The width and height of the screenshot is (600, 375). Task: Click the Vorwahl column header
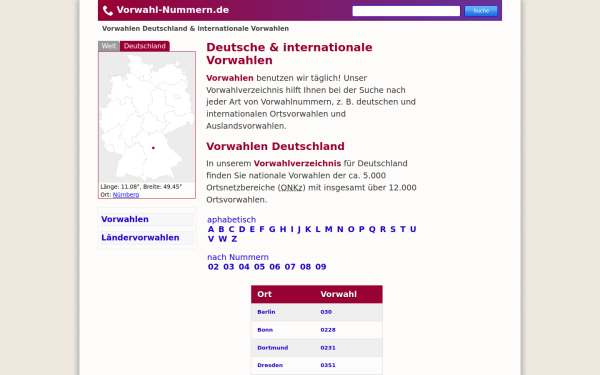pyautogui.click(x=338, y=294)
